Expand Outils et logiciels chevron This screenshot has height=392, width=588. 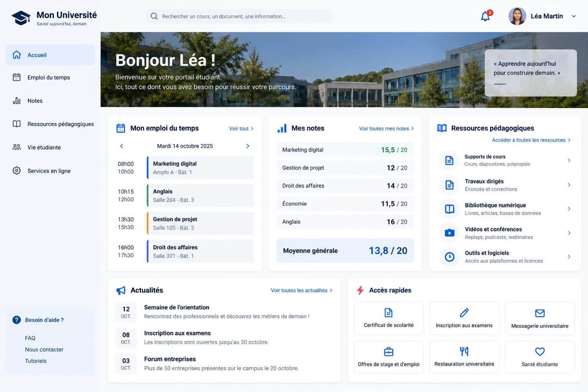pos(569,257)
